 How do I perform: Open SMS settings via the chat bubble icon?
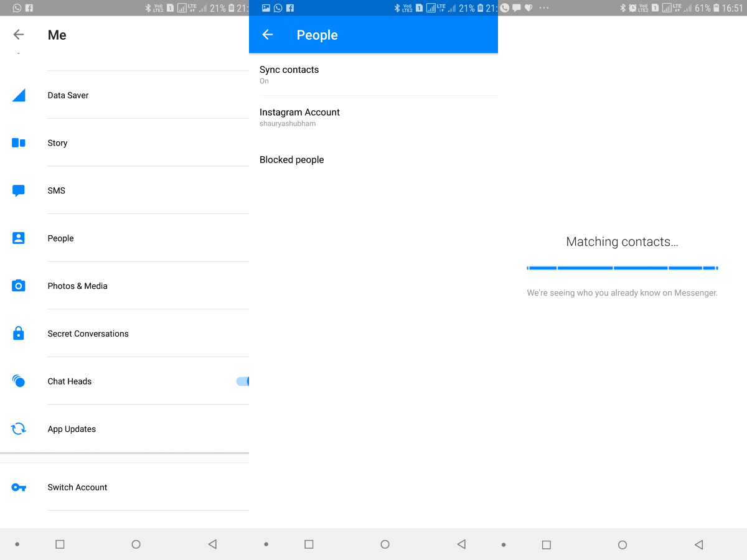tap(18, 190)
